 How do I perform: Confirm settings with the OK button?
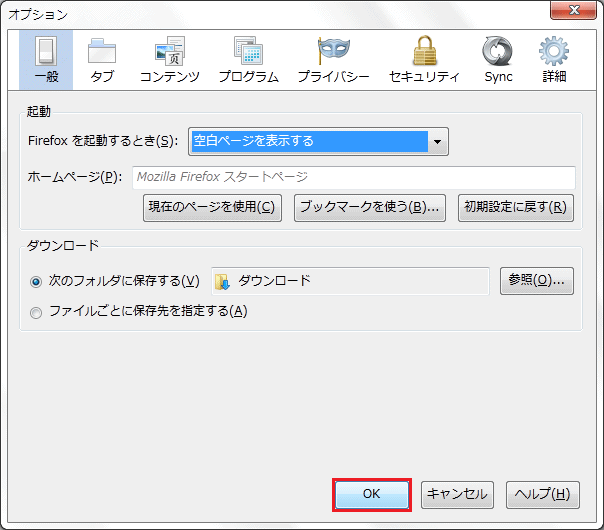point(371,494)
